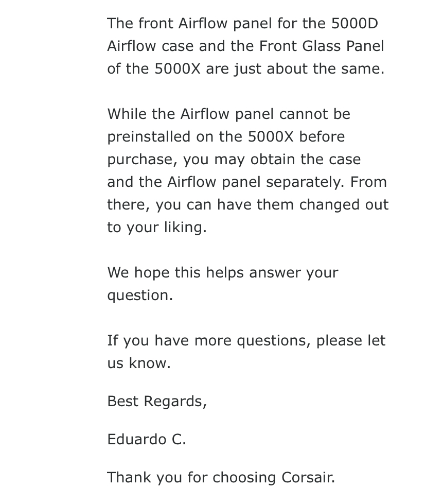Click the text "5000D" in first line
The image size is (426, 504).
354,24
